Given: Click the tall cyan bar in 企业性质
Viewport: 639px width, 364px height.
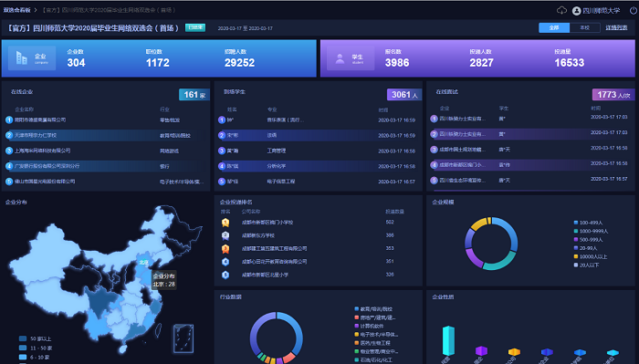Looking at the screenshot, I should click(x=448, y=340).
